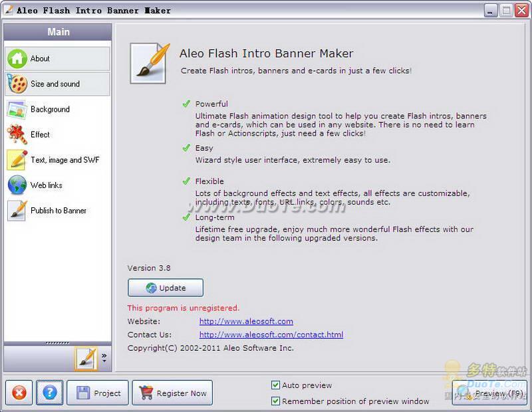Close the window with red X
The width and height of the screenshot is (532, 412).
tap(521, 11)
